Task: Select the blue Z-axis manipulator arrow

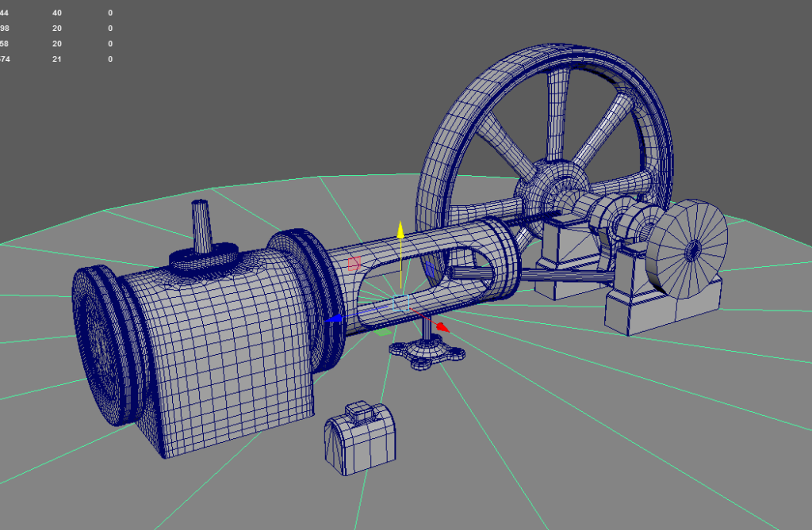Action: click(x=334, y=318)
